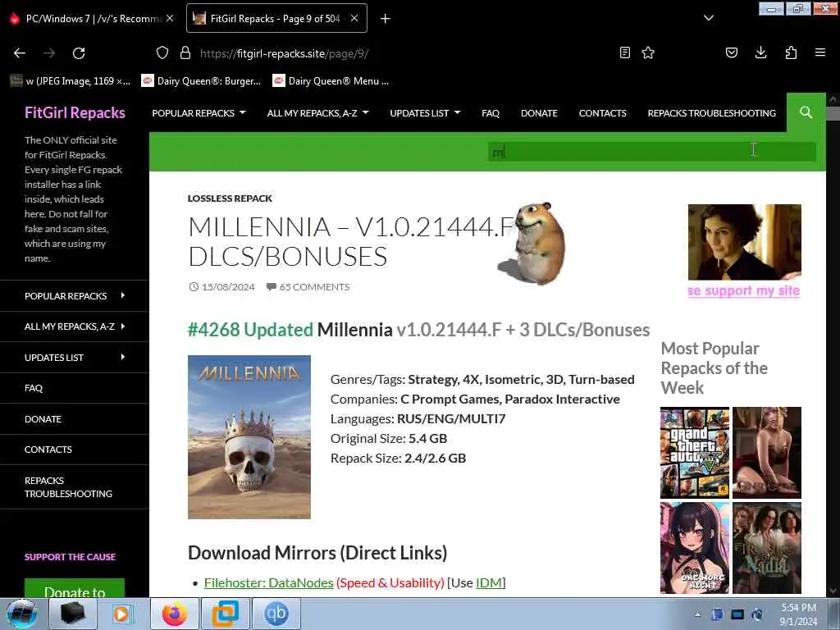This screenshot has height=630, width=840.
Task: Close the FitGirl Repacks tab
Action: click(354, 18)
